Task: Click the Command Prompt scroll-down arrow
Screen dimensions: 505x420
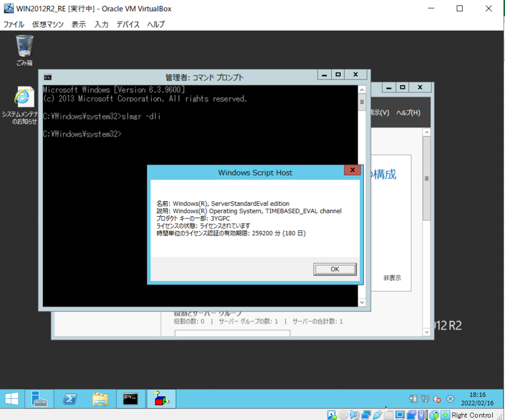Action: (361, 302)
